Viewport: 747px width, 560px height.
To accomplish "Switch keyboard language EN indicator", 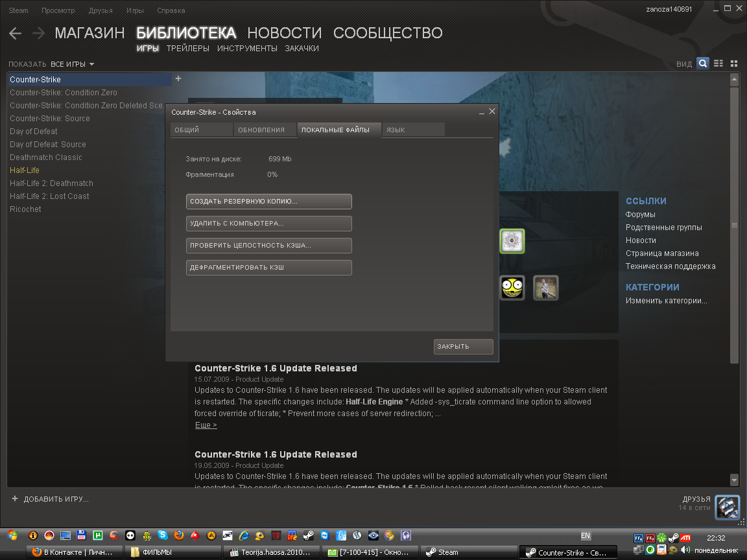I will click(586, 536).
